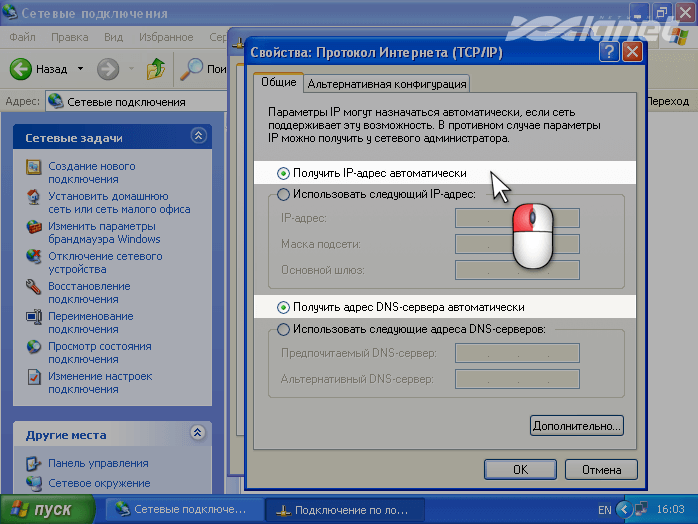Click Rename connection icon
Screen dimensions: 698x524
click(33, 317)
